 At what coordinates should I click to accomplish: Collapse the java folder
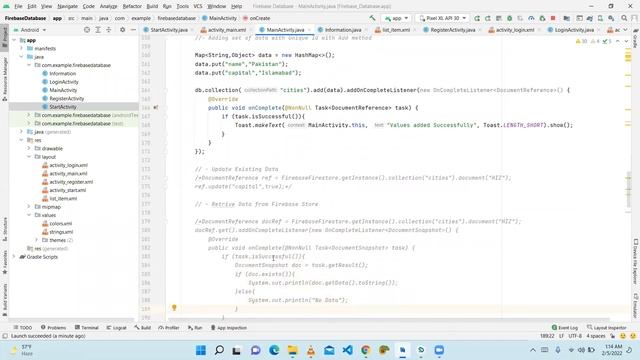[22, 57]
